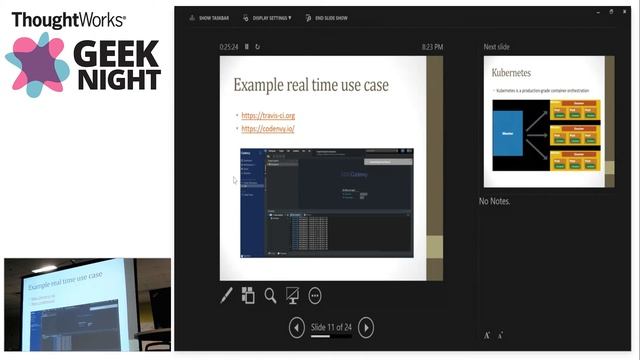Go to the previous slide arrow
640x360 pixels.
click(x=297, y=328)
